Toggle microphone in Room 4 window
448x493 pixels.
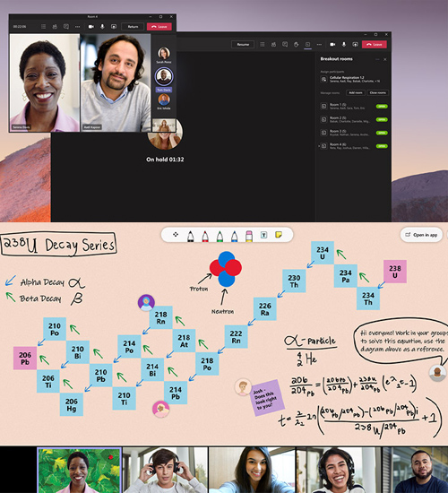pos(102,27)
